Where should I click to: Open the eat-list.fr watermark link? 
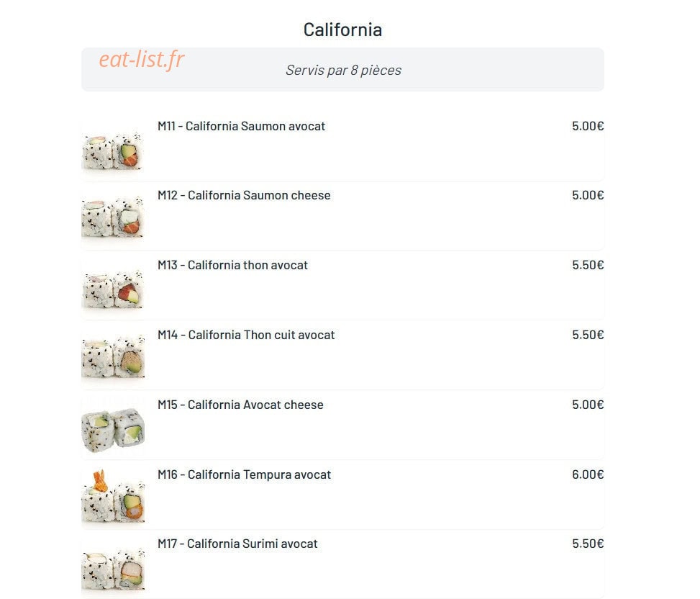(x=142, y=60)
